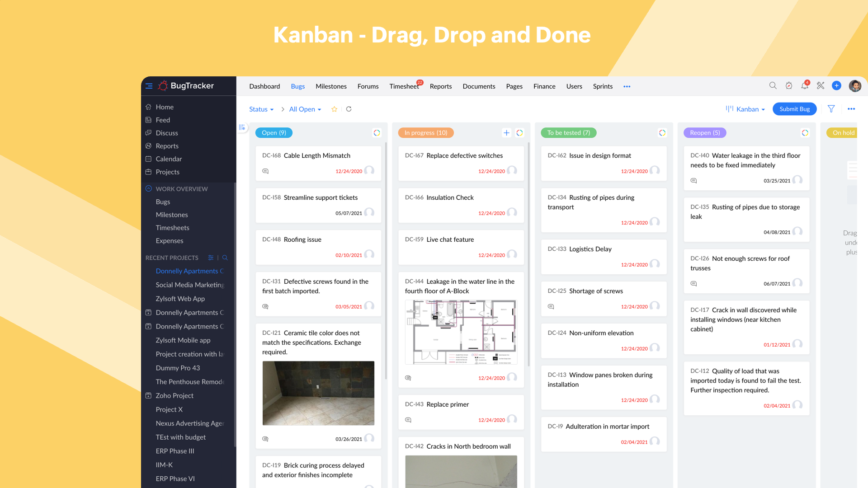Collapse the sidebar with the hamburger icon
The height and width of the screenshot is (488, 868).
149,86
